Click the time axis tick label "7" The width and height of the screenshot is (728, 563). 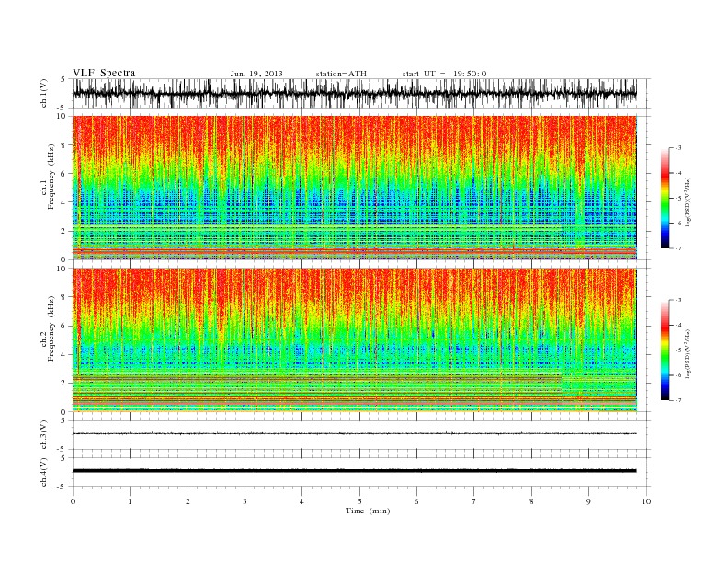tap(474, 501)
